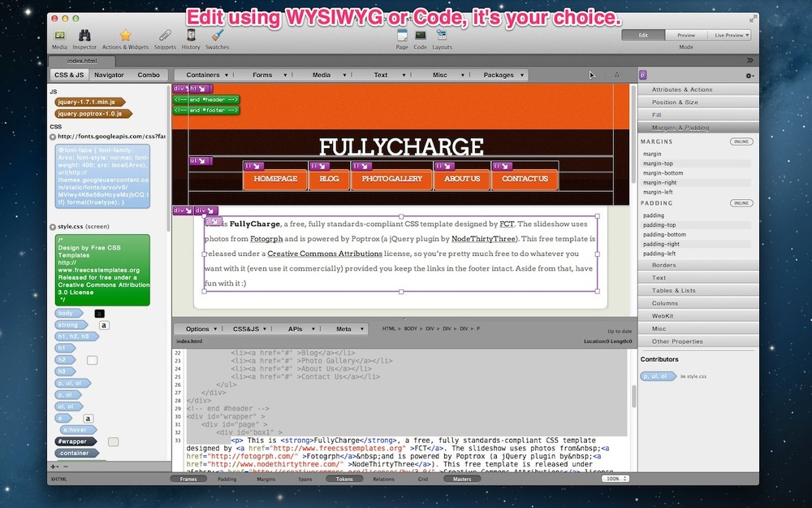Click the HOMEPAGE nav button on canvas

tap(275, 179)
